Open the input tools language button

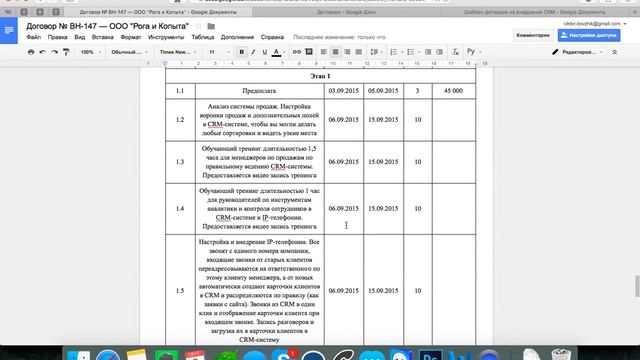[471, 52]
